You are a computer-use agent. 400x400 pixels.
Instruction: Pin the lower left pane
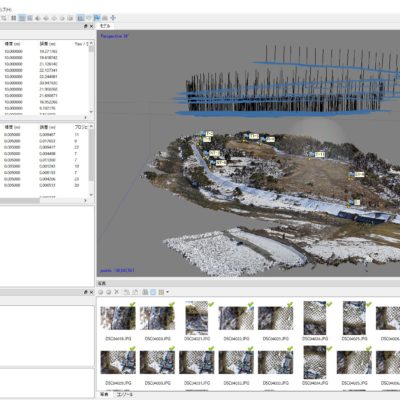click(86, 292)
